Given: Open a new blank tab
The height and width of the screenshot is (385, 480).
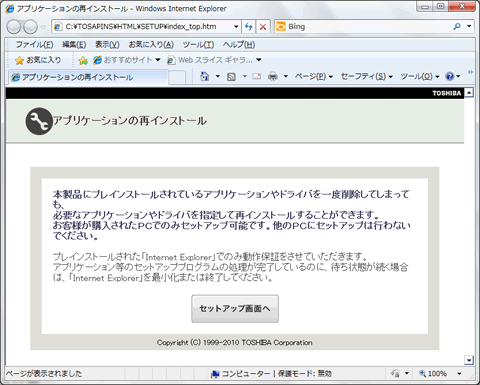Looking at the screenshot, I should click(177, 78).
